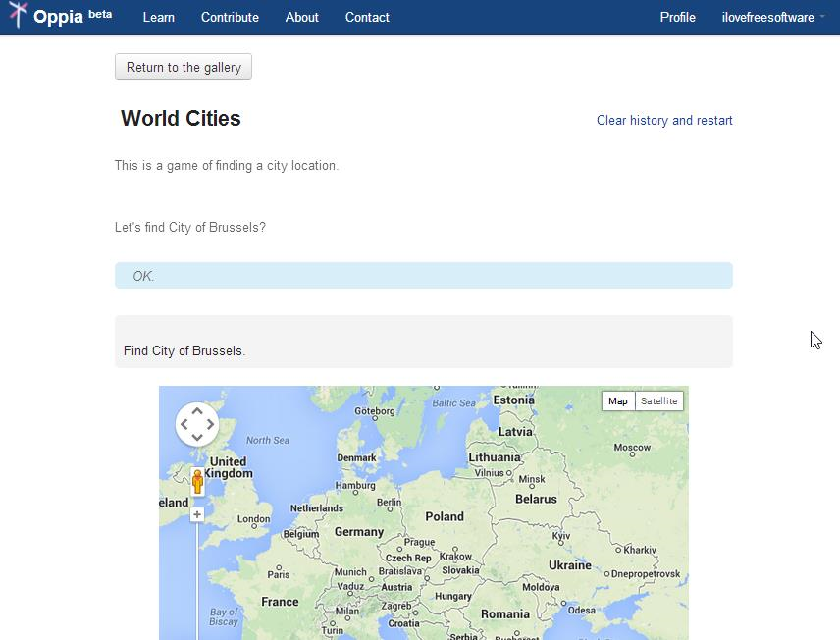The width and height of the screenshot is (840, 640).
Task: Open the ilovefreesoftware user dropdown
Action: [x=773, y=17]
